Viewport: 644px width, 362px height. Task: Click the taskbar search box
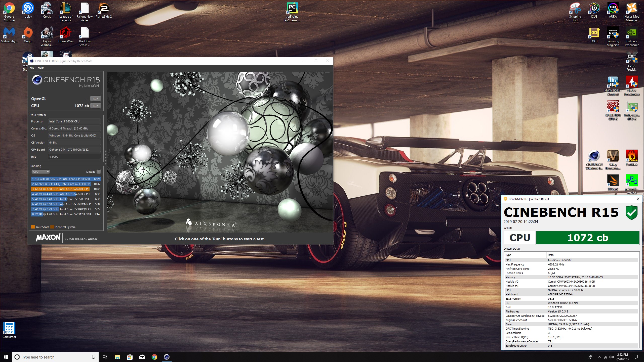(x=55, y=357)
